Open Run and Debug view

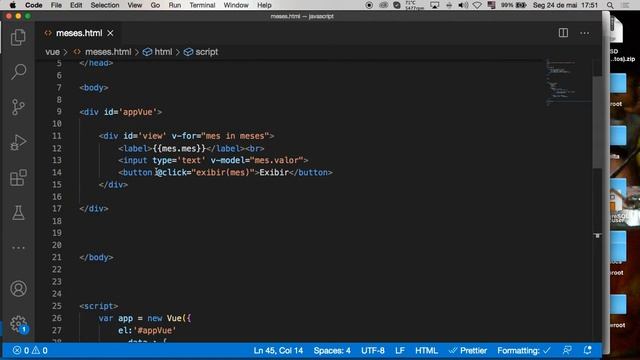(18, 142)
